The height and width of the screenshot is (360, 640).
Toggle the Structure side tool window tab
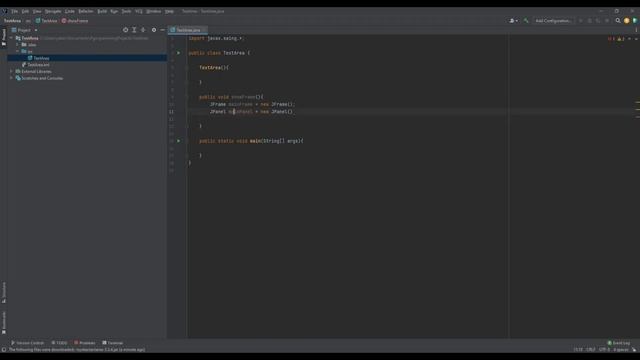4,292
